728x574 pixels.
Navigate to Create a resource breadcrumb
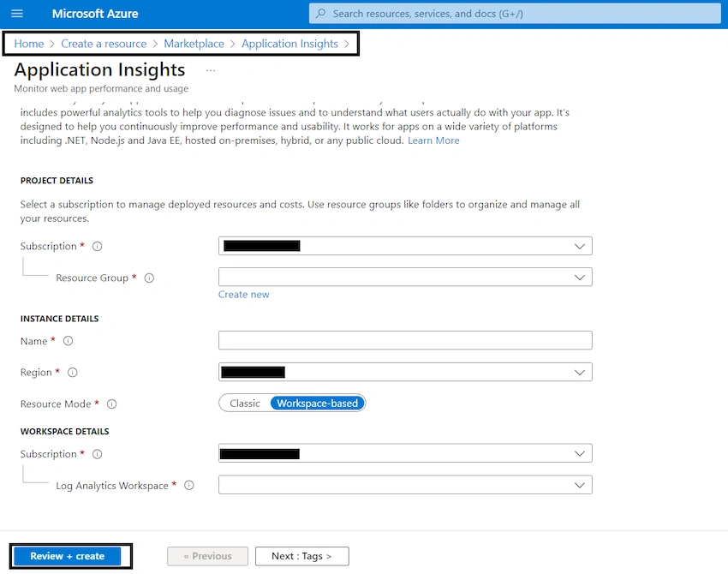point(104,44)
